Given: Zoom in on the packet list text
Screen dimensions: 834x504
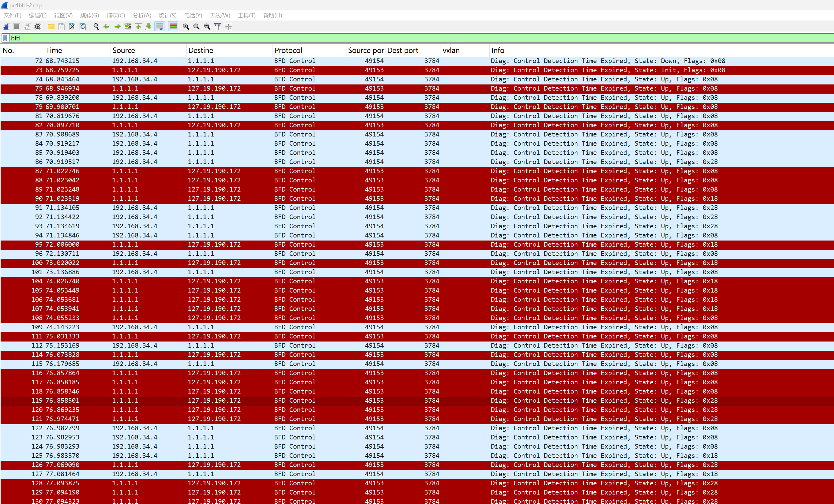Looking at the screenshot, I should click(x=186, y=27).
